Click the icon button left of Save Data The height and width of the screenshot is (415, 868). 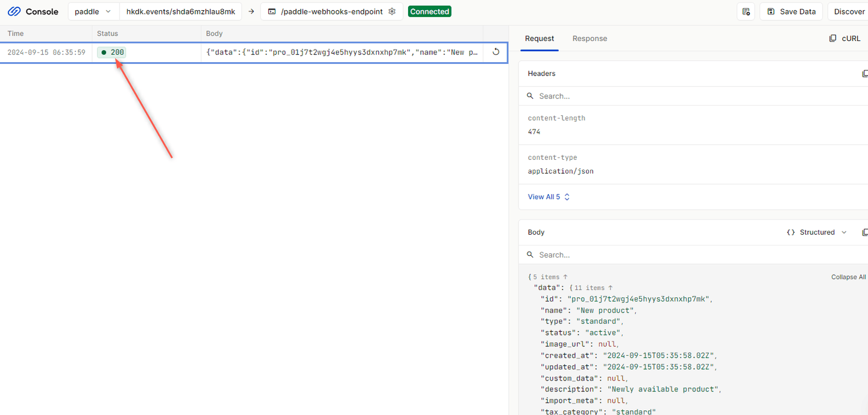(746, 11)
